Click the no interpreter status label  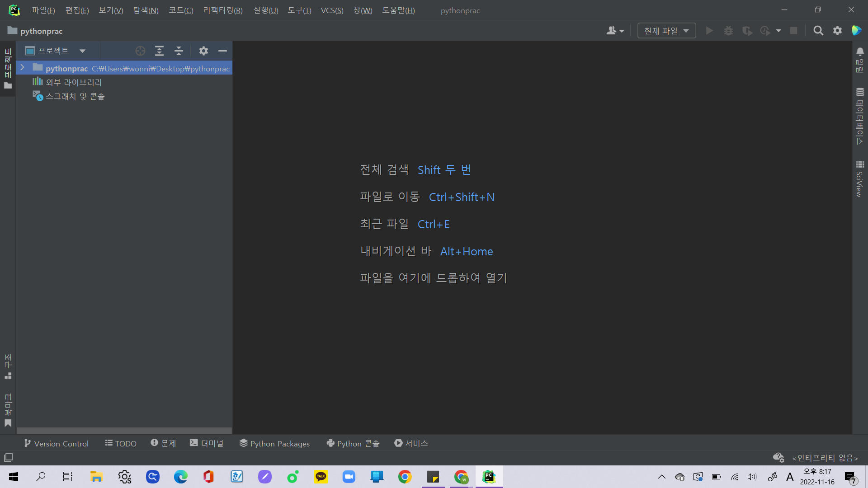tap(825, 458)
